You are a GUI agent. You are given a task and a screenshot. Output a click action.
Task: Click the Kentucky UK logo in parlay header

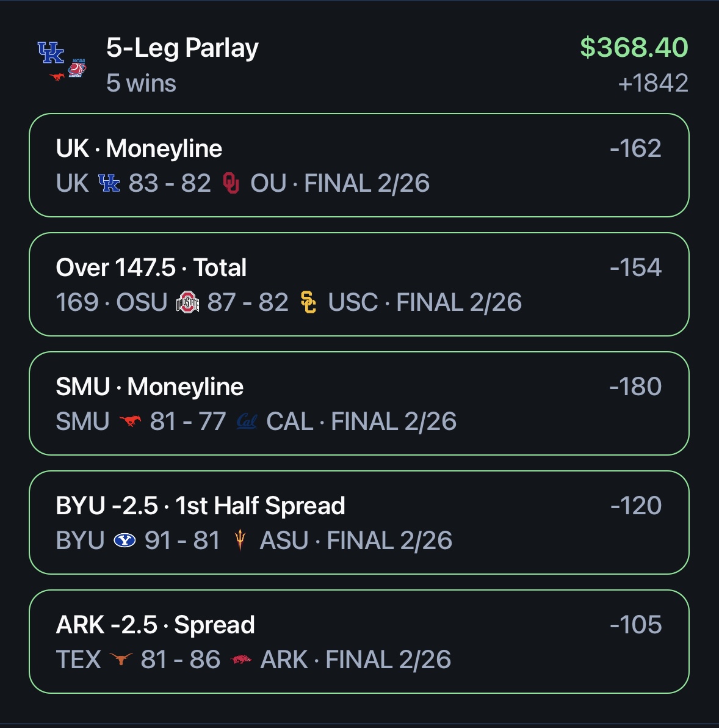pos(51,52)
